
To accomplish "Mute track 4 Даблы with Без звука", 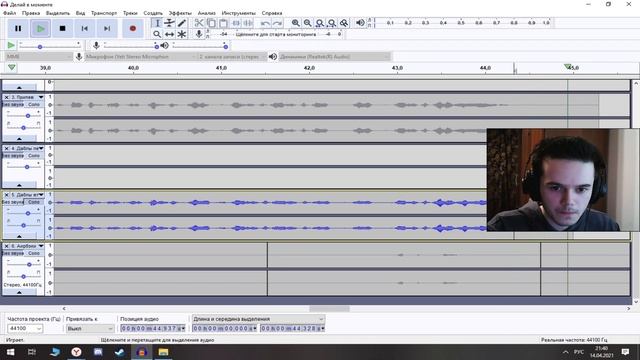I will coord(13,156).
